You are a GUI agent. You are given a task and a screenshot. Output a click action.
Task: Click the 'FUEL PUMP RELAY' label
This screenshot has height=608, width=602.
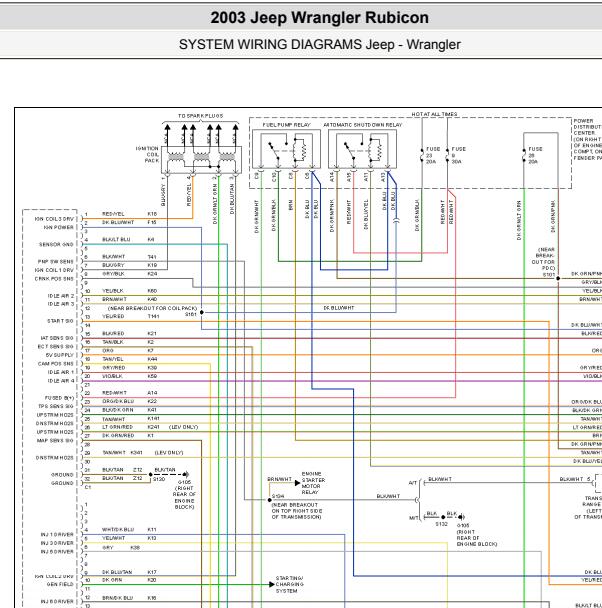286,125
